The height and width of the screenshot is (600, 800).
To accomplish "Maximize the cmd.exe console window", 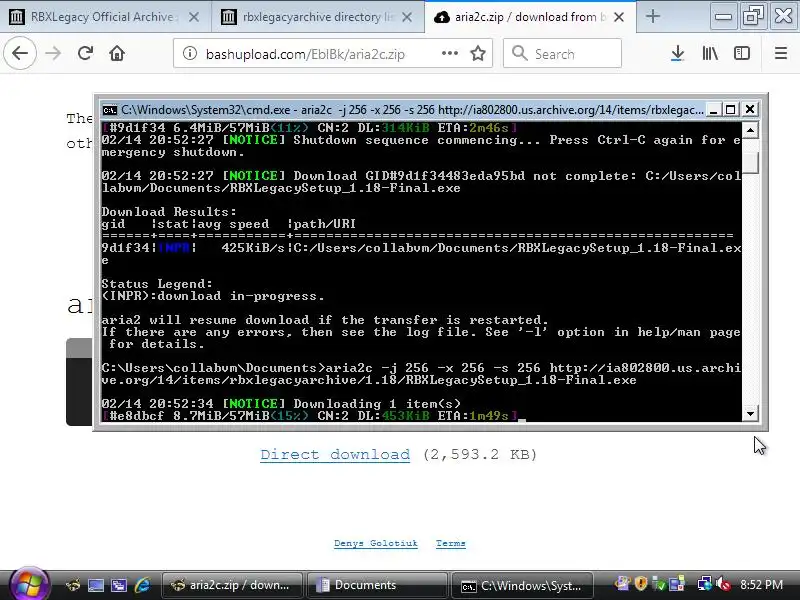I will click(731, 110).
